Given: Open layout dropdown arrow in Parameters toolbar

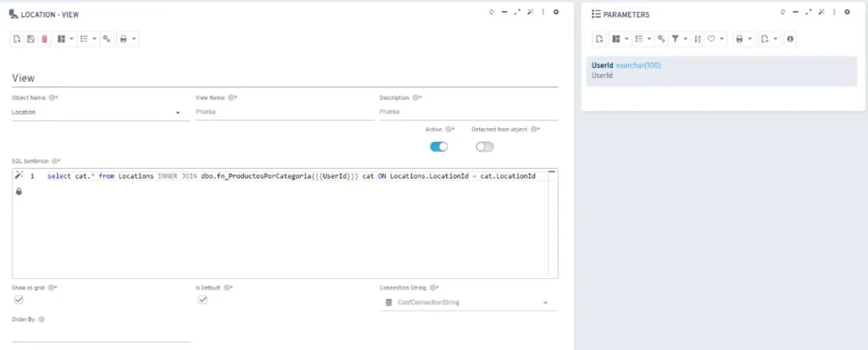Looking at the screenshot, I should (x=626, y=39).
